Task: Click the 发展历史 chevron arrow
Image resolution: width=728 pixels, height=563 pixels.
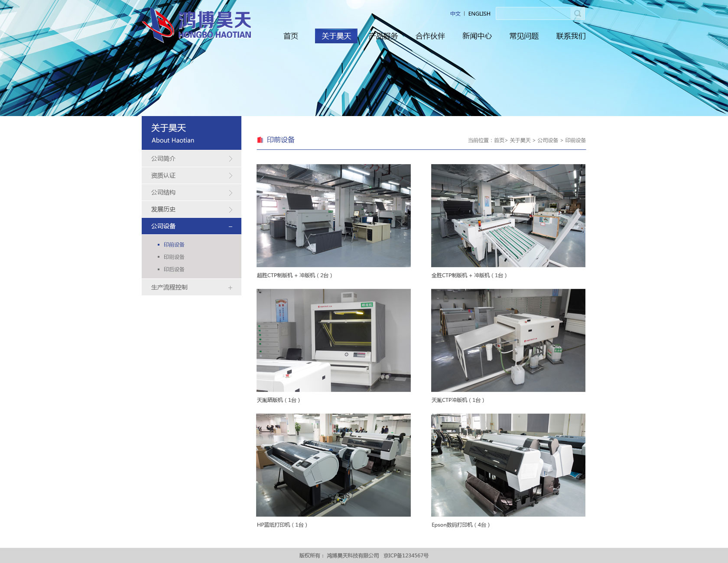Action: [230, 210]
